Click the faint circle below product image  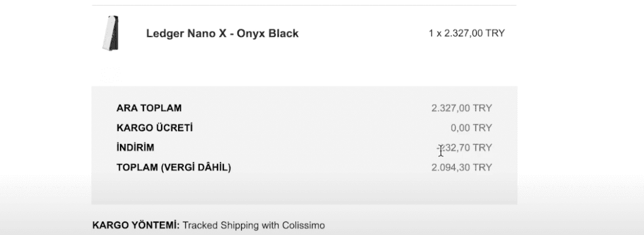[110, 75]
